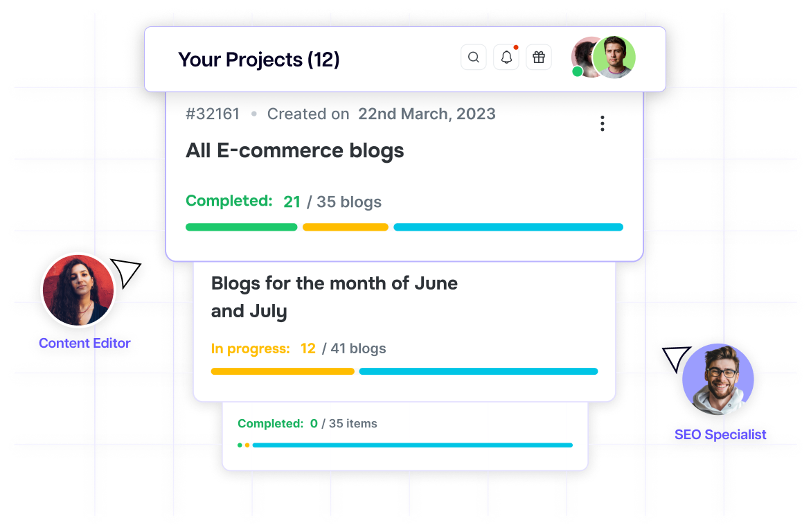Screen dimensions: 811x532
Task: Open the notifications bell
Action: point(506,57)
